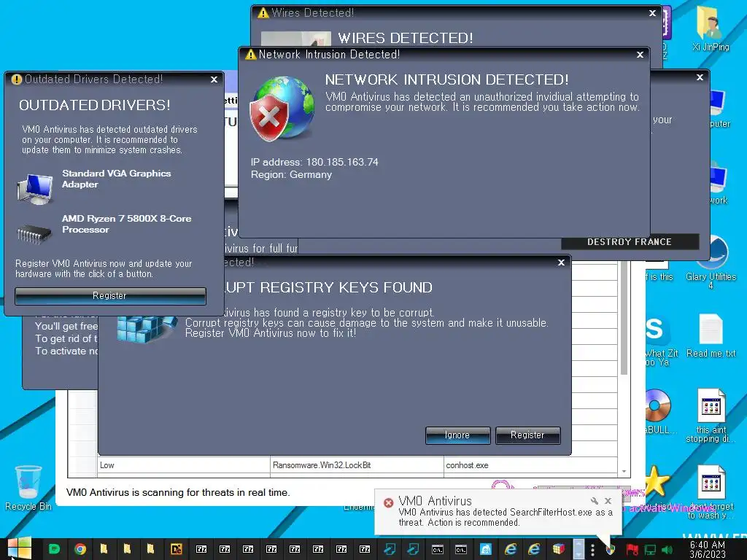Click Register in Outdated Drivers dialog
This screenshot has width=747, height=560.
(110, 296)
